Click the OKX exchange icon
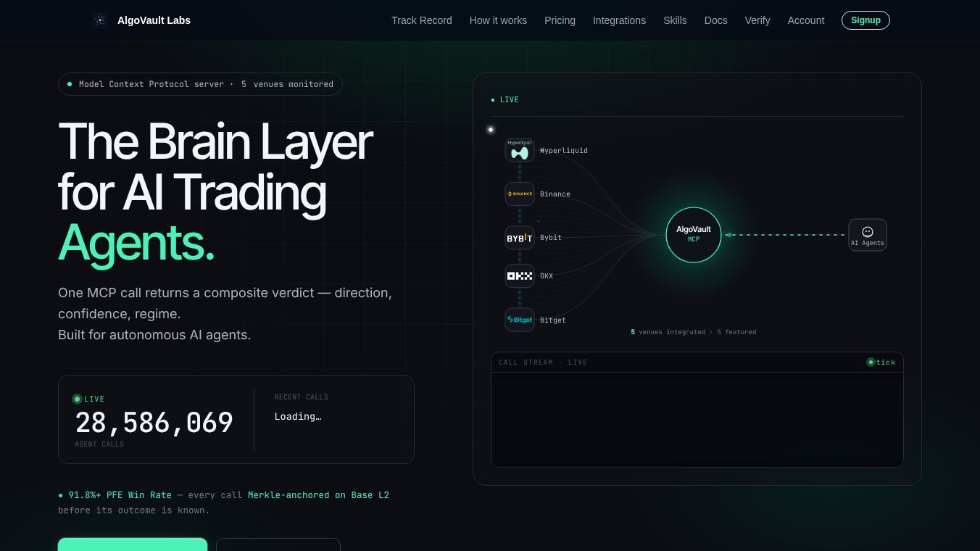 (x=520, y=275)
